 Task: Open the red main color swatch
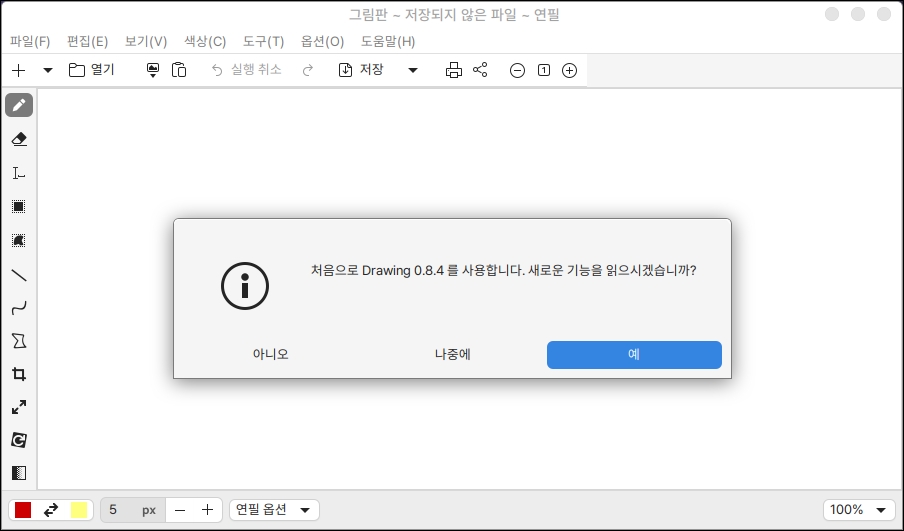(23, 510)
